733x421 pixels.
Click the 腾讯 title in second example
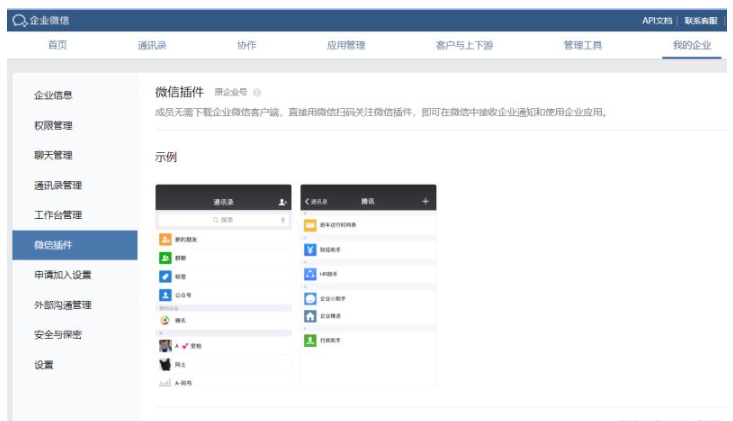(x=367, y=201)
